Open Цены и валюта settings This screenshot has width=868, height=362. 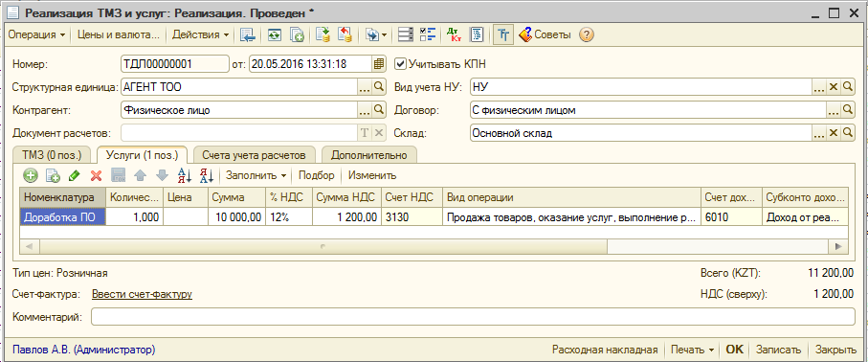pyautogui.click(x=119, y=34)
